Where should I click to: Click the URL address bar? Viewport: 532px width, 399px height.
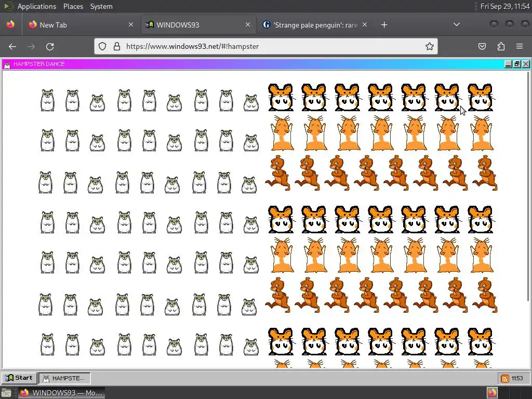266,46
